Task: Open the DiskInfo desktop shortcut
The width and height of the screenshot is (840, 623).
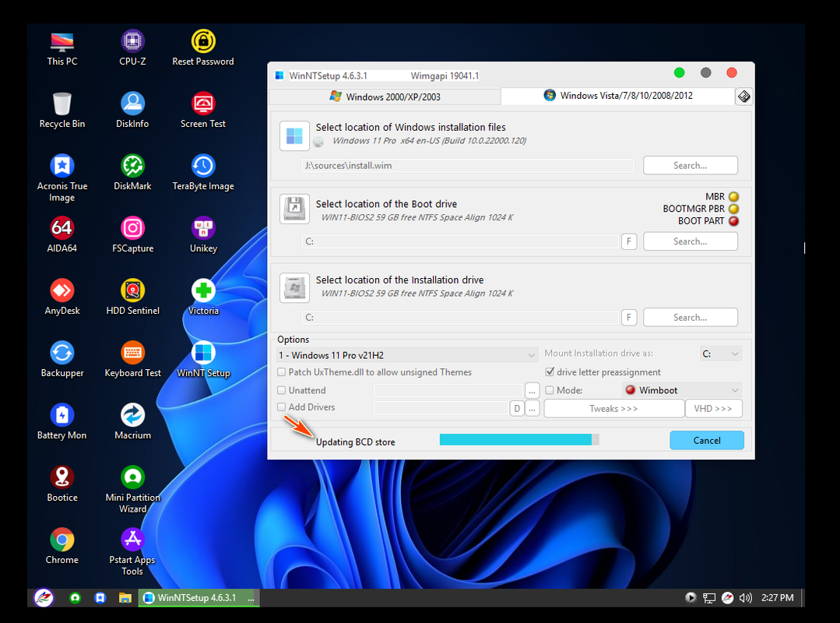Action: (132, 111)
